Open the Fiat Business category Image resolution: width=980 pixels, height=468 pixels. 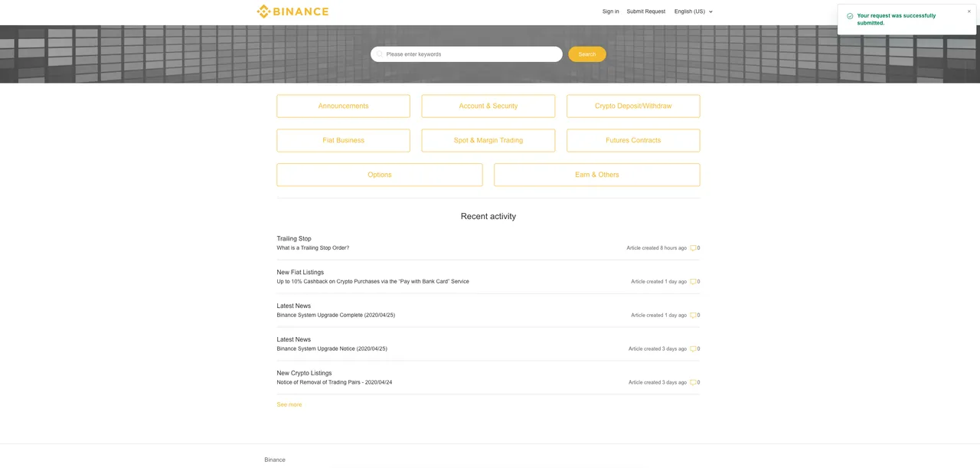pos(343,141)
